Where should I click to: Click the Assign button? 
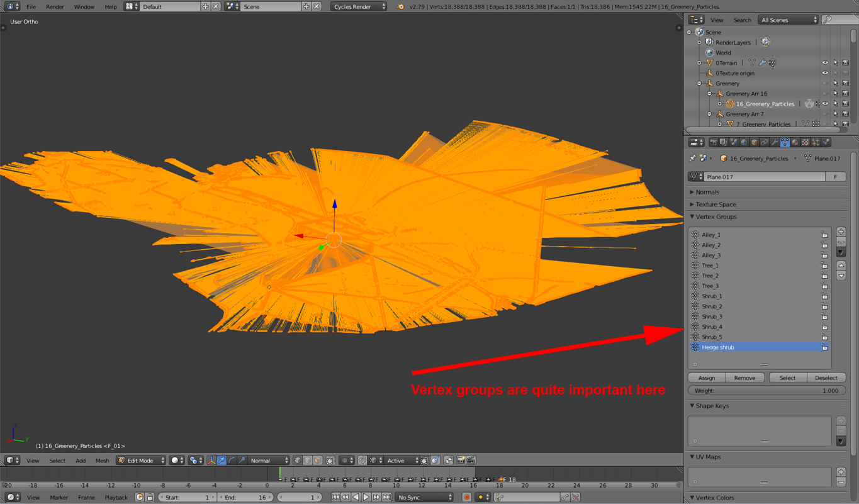point(707,378)
